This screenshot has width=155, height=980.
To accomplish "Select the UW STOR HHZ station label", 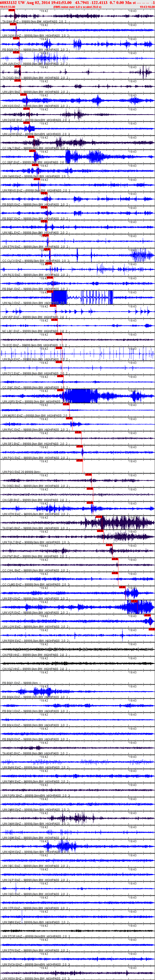I will point(35,937).
